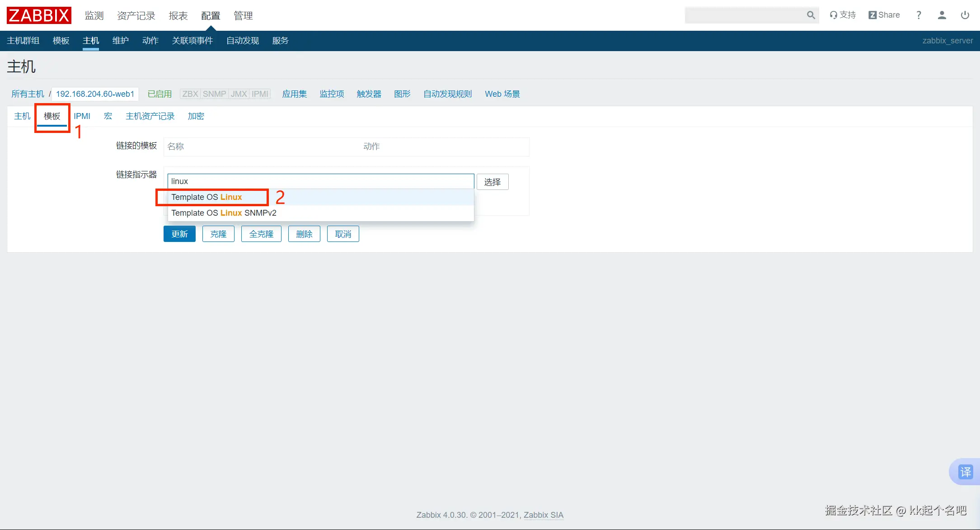Screen dimensions: 980x530
Task: Click the search magnifier icon
Action: click(x=811, y=15)
